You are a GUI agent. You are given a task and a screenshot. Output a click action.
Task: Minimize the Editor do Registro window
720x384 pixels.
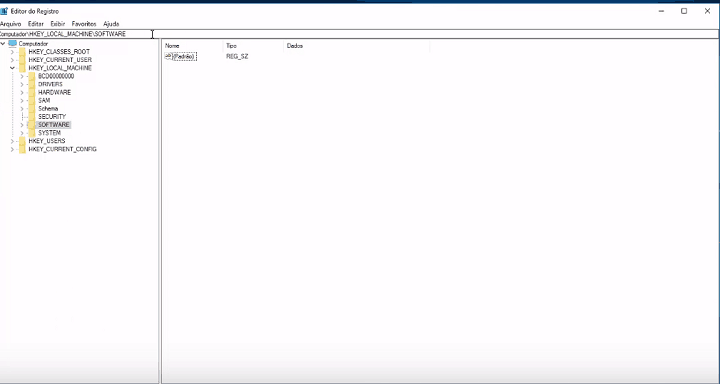[x=662, y=11]
